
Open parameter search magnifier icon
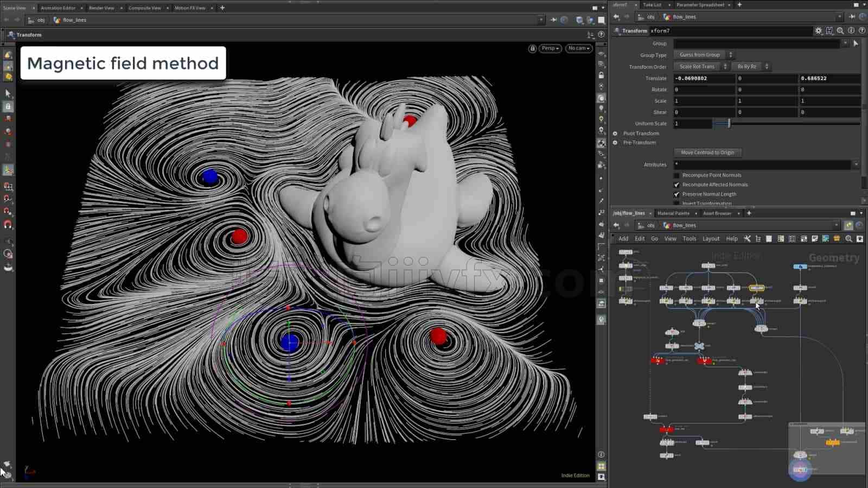click(840, 31)
